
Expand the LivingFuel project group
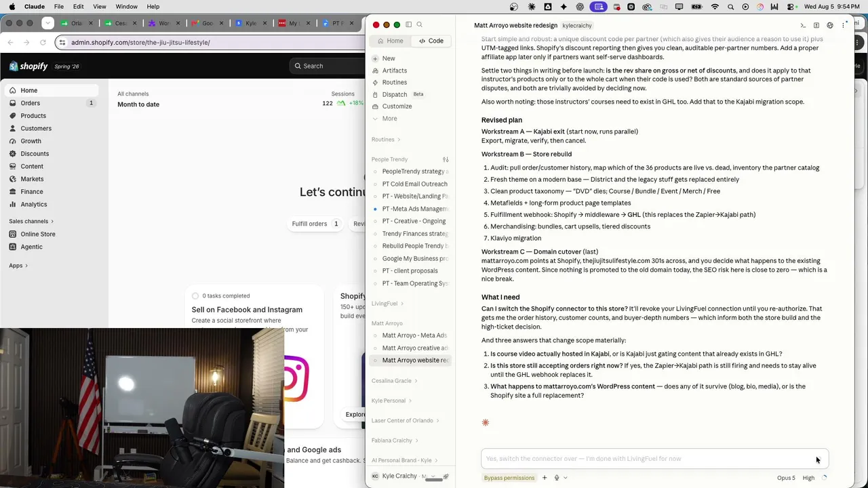[388, 304]
